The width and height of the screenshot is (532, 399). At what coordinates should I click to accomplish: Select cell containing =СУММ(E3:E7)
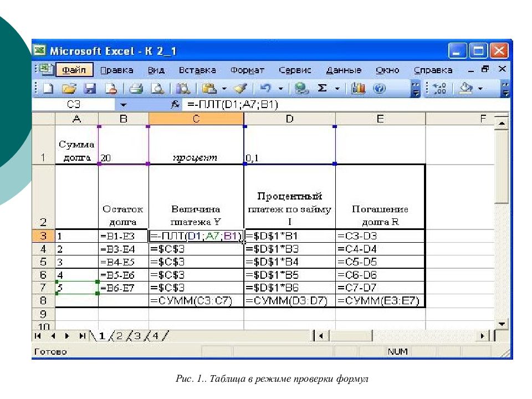click(380, 300)
